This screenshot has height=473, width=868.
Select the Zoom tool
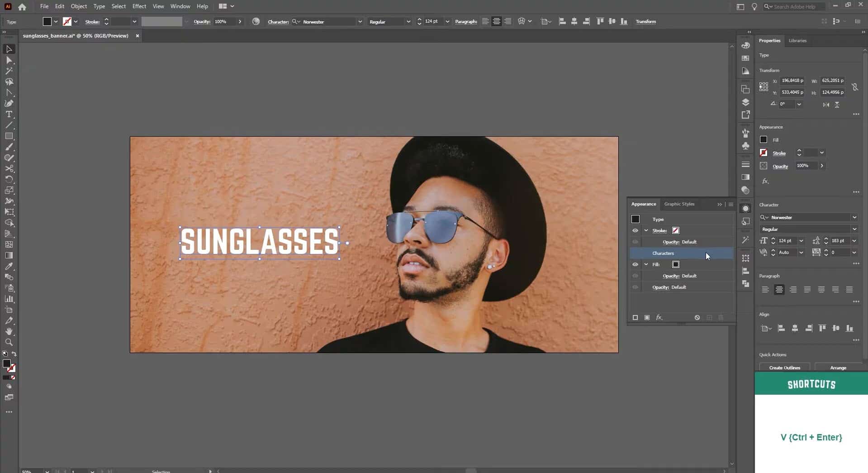click(9, 343)
